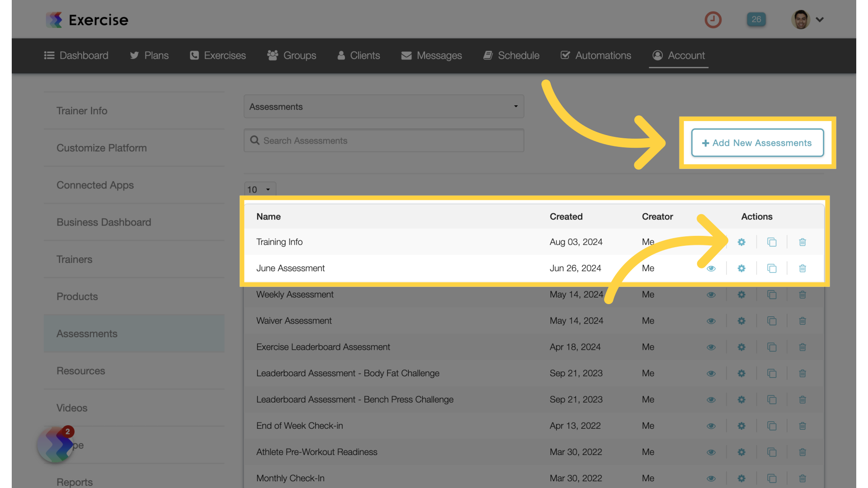868x488 pixels.
Task: Click the copy icon for Weekly Assessment
Action: tap(771, 294)
